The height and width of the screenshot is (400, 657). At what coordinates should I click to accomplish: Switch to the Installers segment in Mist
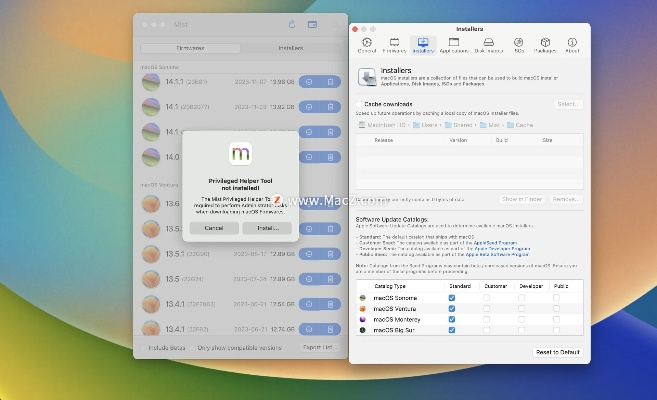click(x=291, y=47)
